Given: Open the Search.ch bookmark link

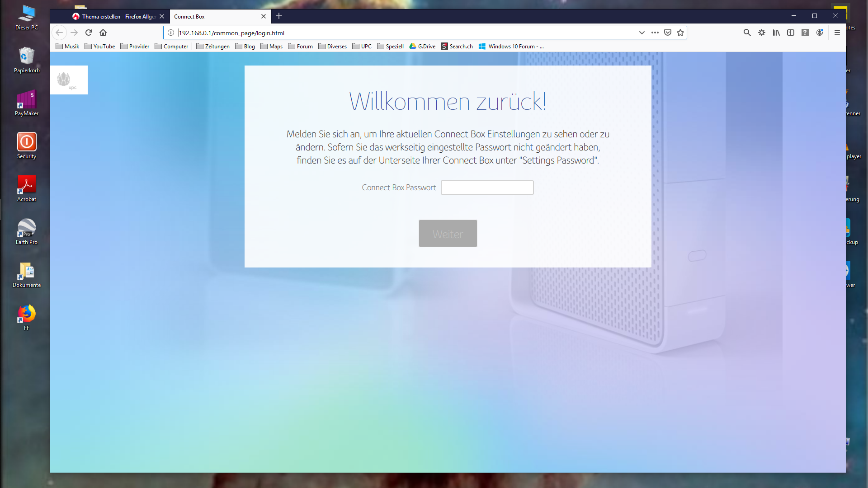Looking at the screenshot, I should coord(457,47).
